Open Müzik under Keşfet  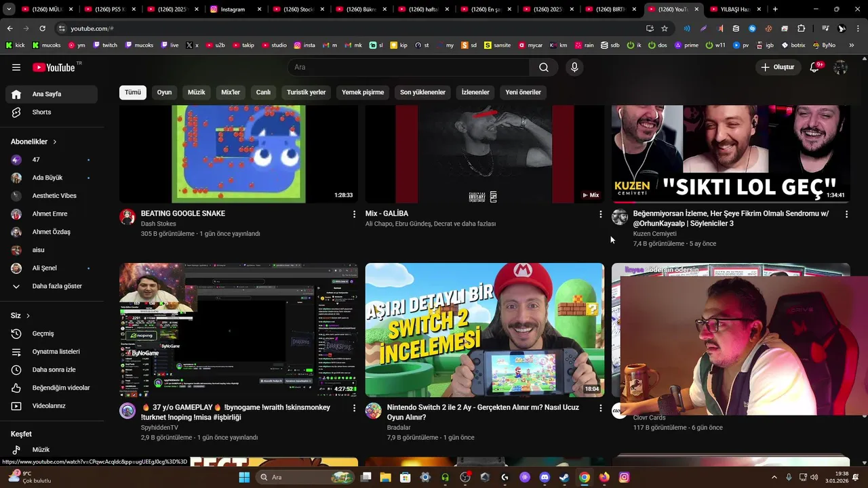(52, 449)
